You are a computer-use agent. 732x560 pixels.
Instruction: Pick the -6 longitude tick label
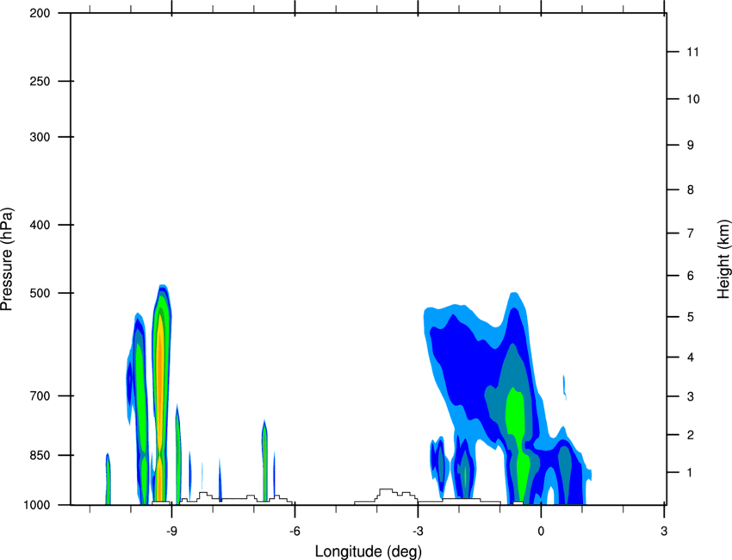point(295,531)
